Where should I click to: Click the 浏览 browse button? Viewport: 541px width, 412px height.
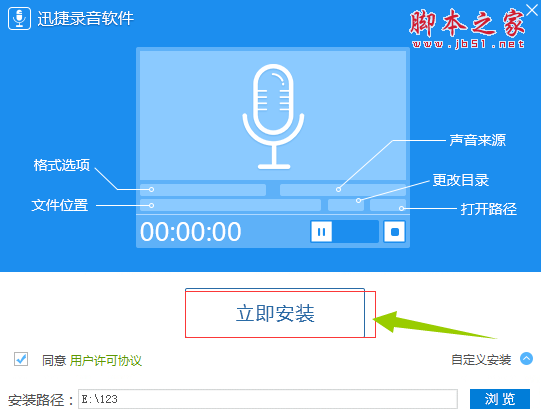pyautogui.click(x=500, y=399)
